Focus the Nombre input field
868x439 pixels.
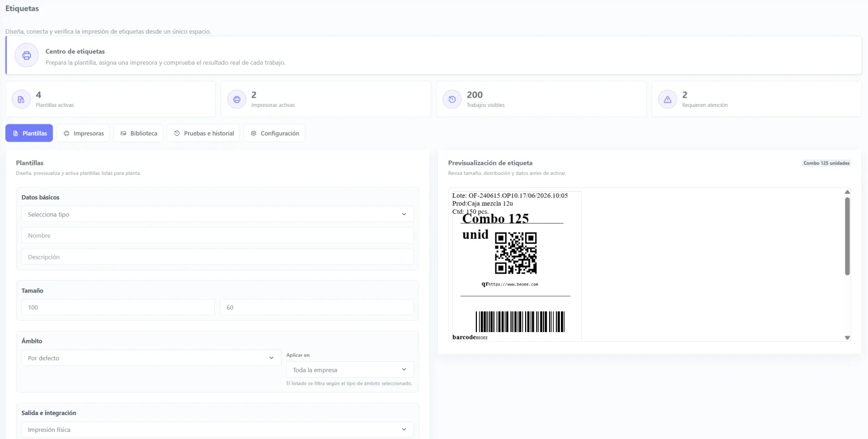click(218, 236)
